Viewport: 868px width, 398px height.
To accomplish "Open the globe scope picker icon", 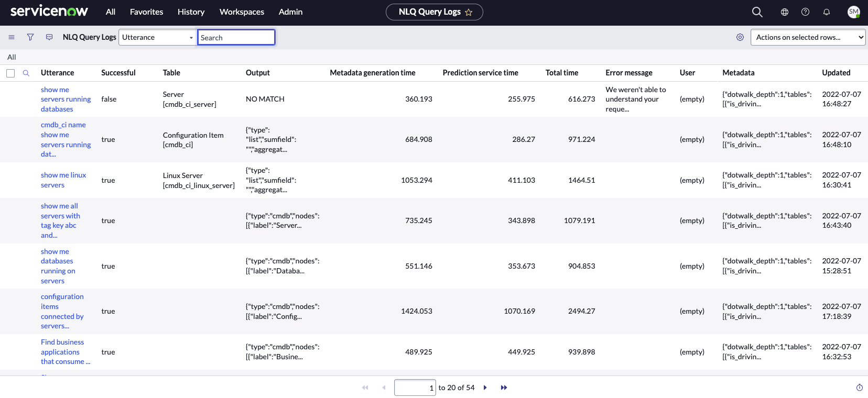I will coord(785,12).
